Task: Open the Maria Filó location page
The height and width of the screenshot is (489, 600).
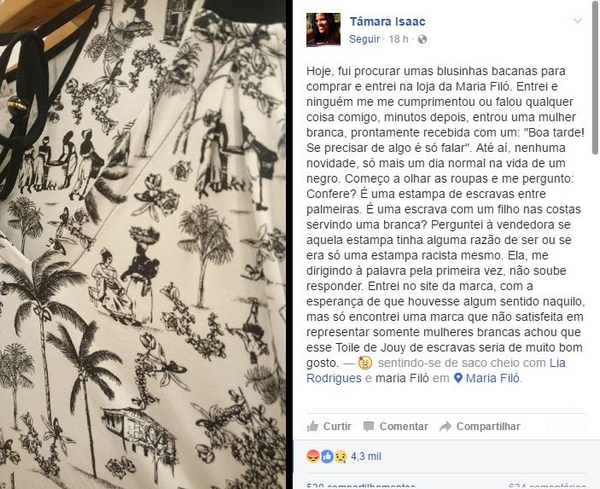Action: [x=492, y=378]
